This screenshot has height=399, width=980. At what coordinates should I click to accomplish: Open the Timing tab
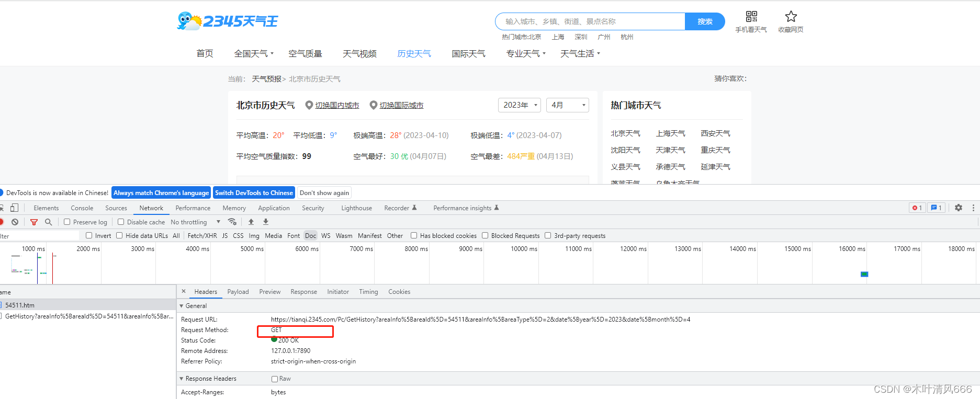pos(368,291)
